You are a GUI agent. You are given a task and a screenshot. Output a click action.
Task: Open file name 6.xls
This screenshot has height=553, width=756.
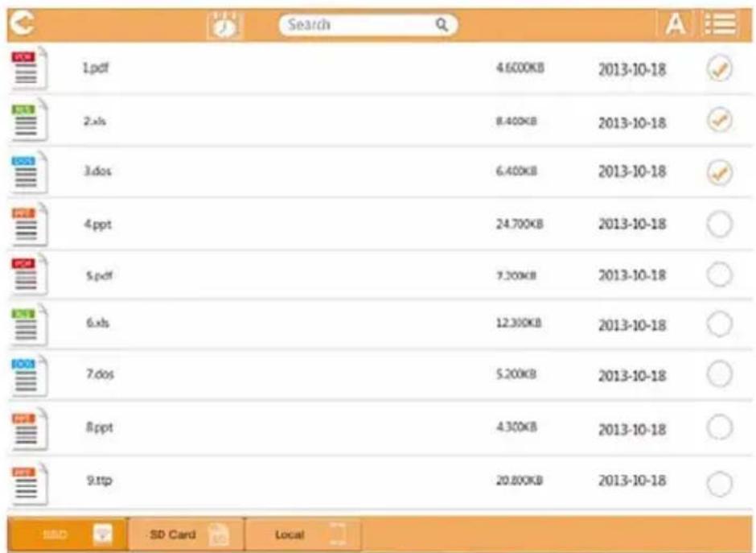[98, 323]
